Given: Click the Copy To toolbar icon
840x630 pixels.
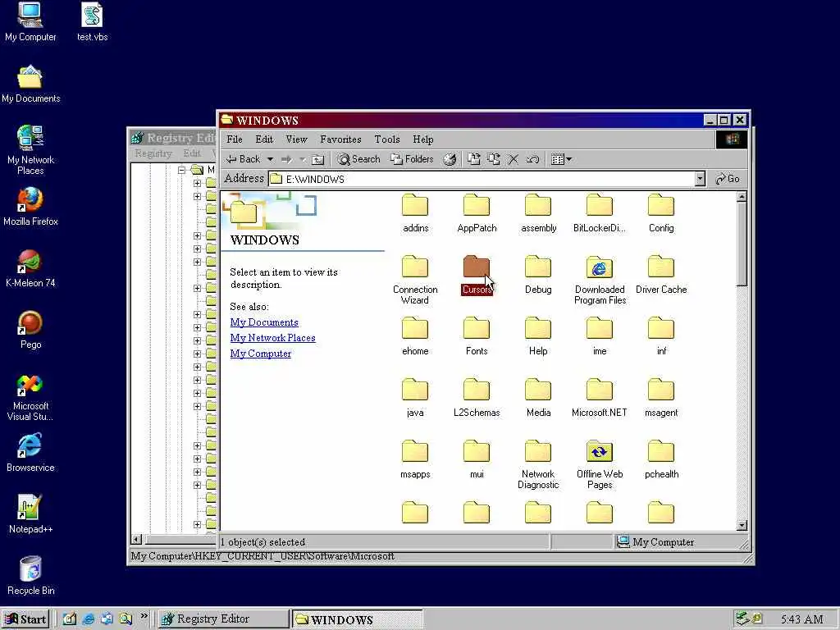Looking at the screenshot, I should [x=493, y=159].
